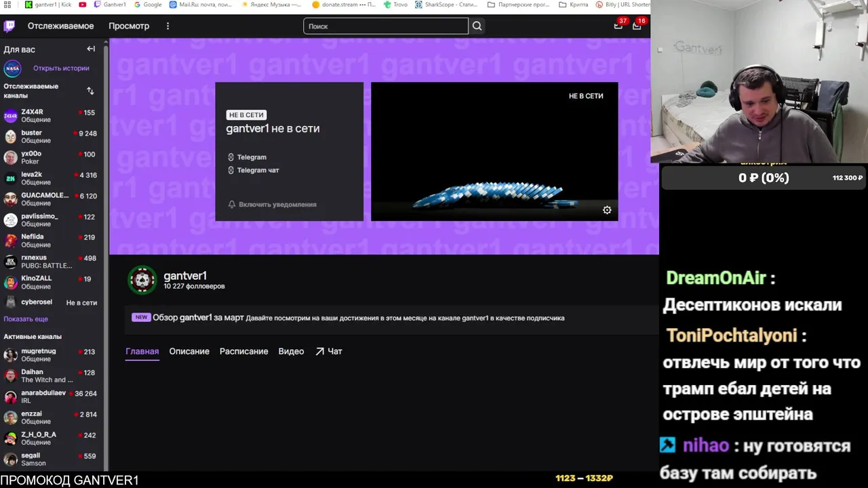Click Показать еще to expand channels

click(26, 319)
